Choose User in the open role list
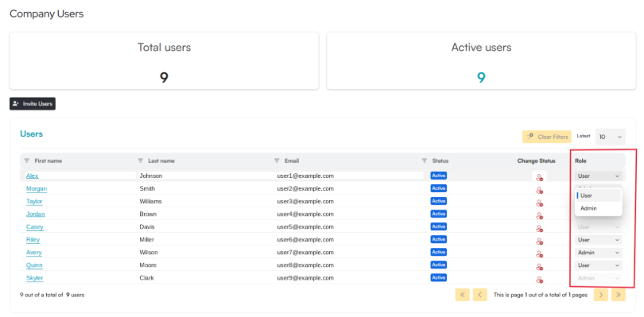Image resolution: width=644 pixels, height=317 pixels. (599, 195)
